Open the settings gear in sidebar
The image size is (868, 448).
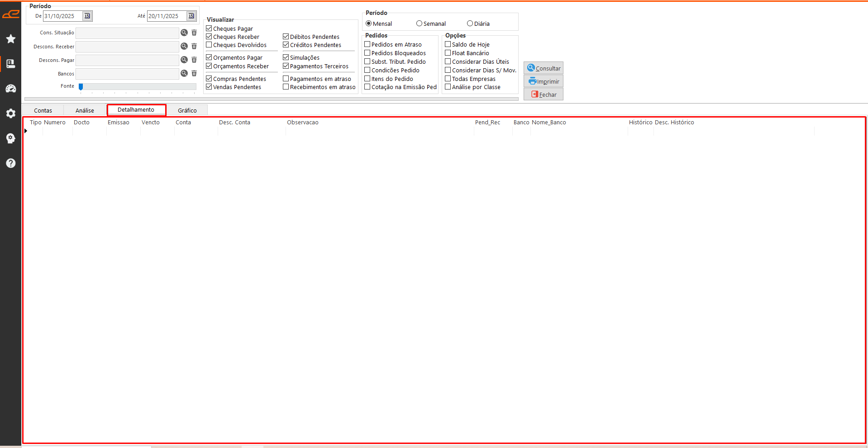click(x=11, y=113)
